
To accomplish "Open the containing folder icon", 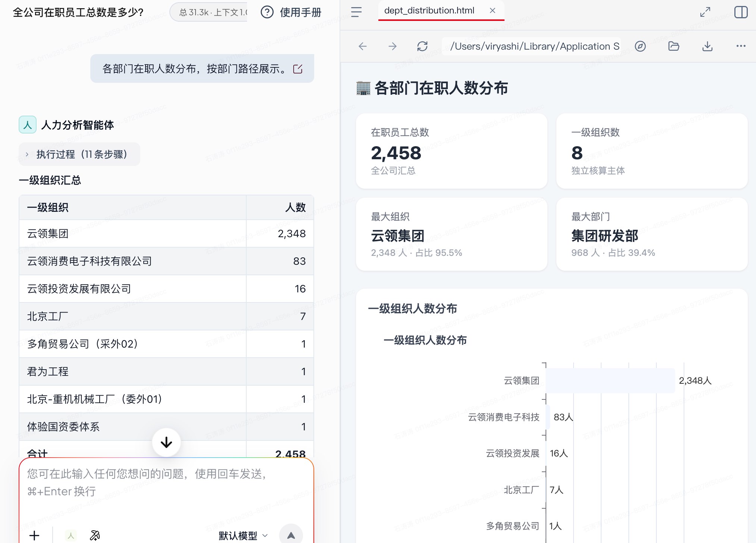I will pyautogui.click(x=674, y=46).
